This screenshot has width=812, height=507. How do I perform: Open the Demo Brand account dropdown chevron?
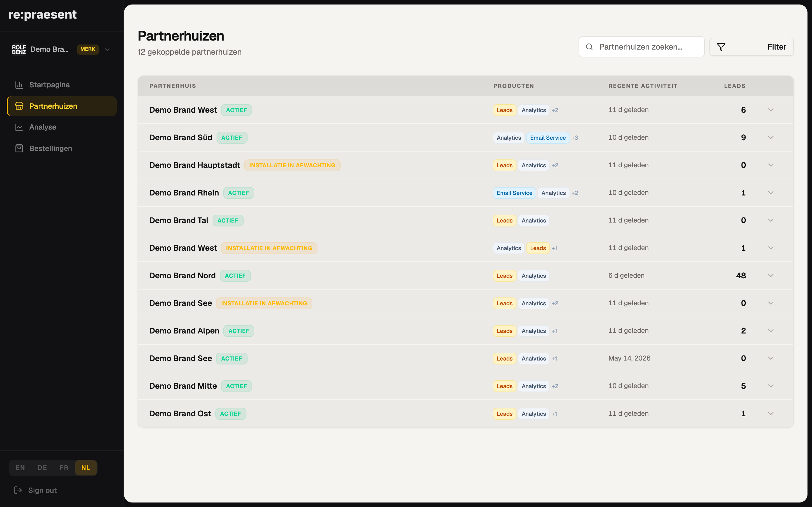[x=107, y=49]
